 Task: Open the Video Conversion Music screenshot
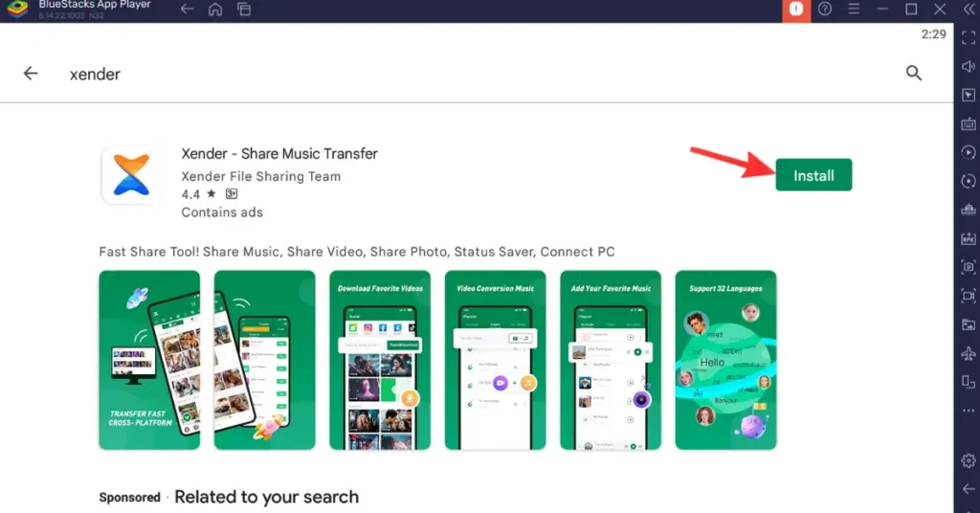(495, 360)
